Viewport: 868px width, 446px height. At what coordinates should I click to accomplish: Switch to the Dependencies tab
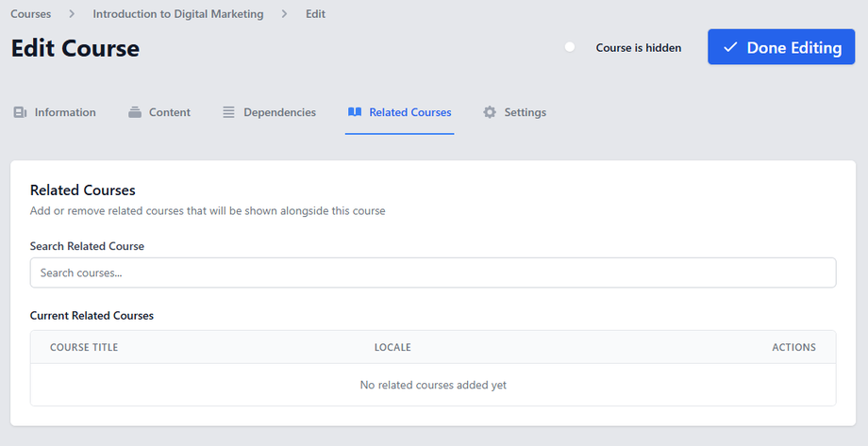pos(279,112)
